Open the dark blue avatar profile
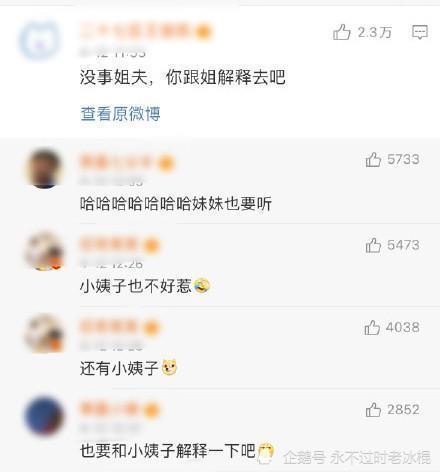Image resolution: width=440 pixels, height=472 pixels. coord(44,416)
